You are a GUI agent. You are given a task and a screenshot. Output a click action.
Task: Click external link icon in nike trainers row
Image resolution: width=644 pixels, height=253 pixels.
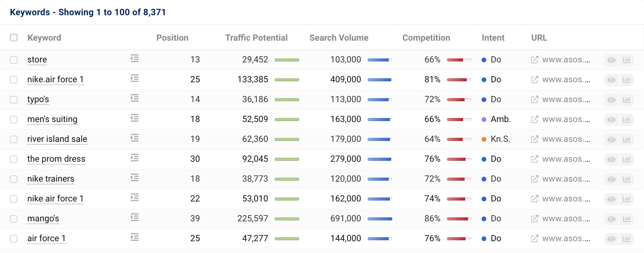coord(535,179)
